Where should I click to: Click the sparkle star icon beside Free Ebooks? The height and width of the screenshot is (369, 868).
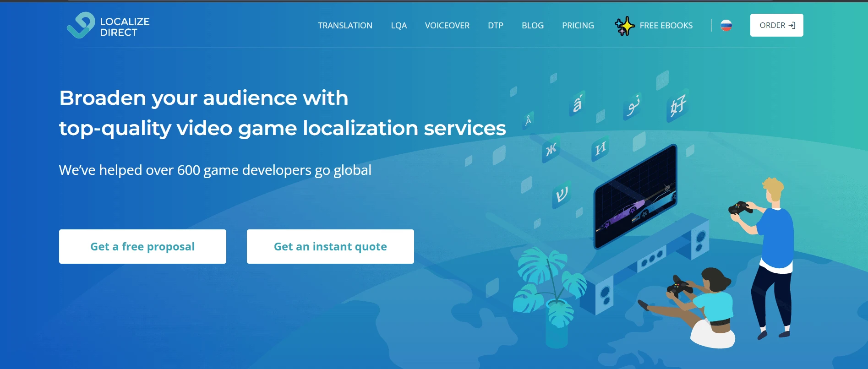point(624,26)
